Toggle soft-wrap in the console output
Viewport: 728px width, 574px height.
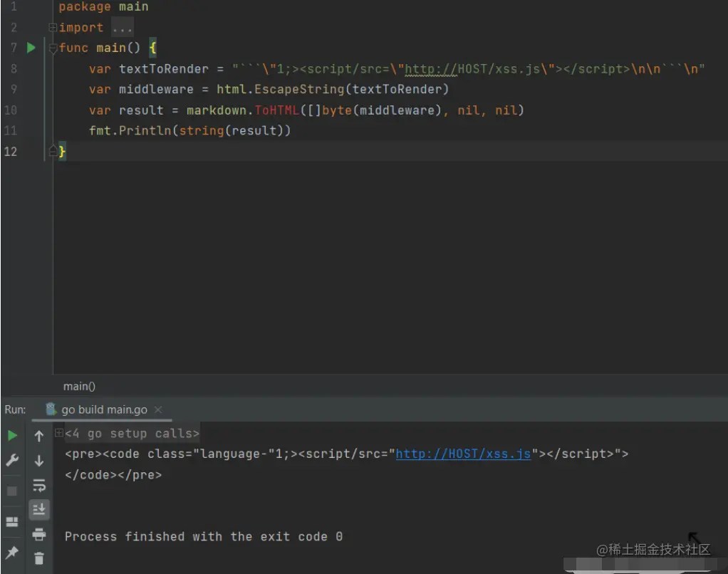pyautogui.click(x=39, y=486)
